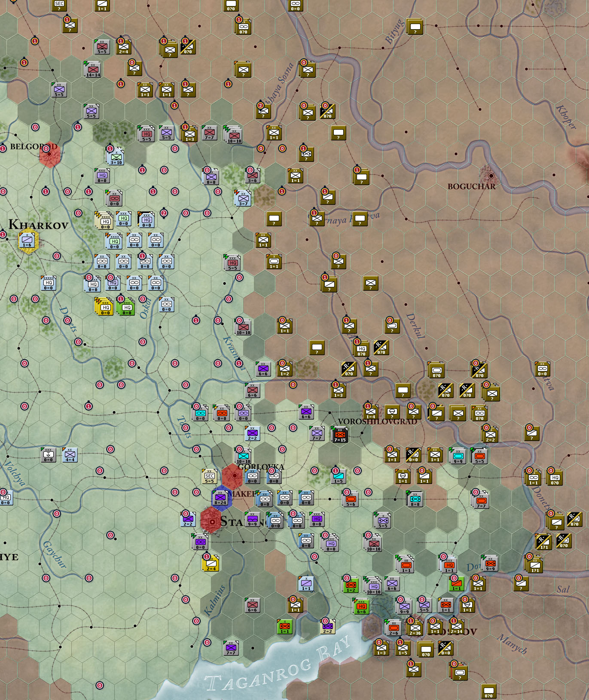
Task: Click the red Gorlovka city hex
Action: coord(234,476)
